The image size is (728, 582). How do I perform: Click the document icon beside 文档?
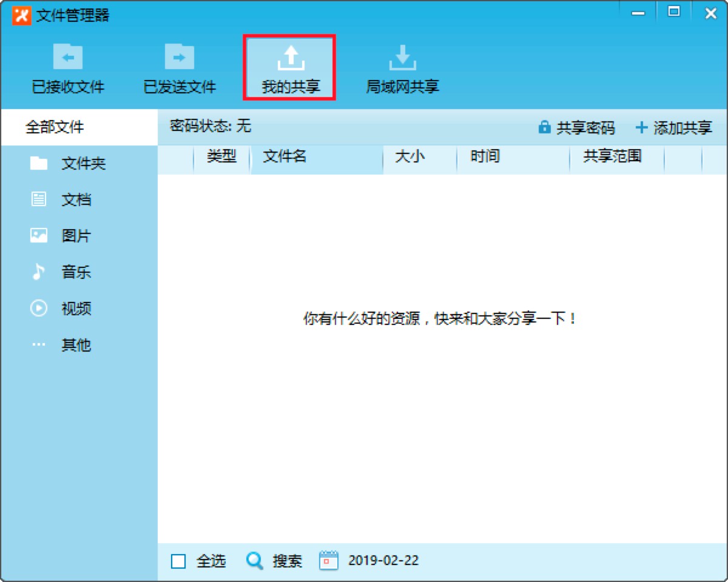[39, 199]
